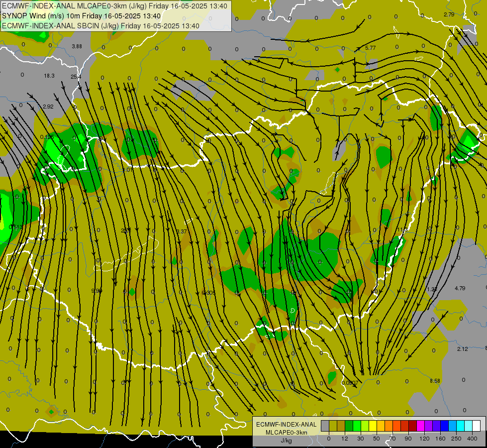The height and width of the screenshot is (448, 487).
Task: Click the olive swatch in the legend
Action: pyautogui.click(x=333, y=426)
